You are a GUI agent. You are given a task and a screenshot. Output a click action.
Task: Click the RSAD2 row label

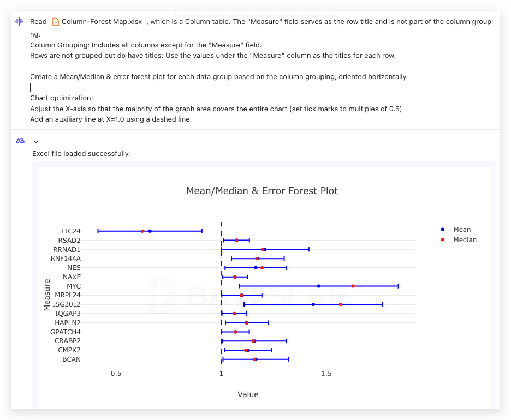[x=69, y=241]
